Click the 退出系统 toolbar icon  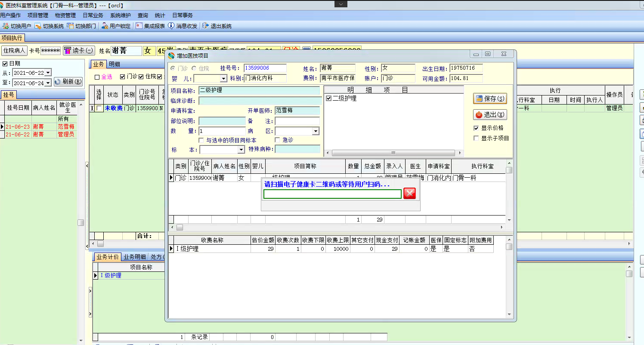pos(205,26)
